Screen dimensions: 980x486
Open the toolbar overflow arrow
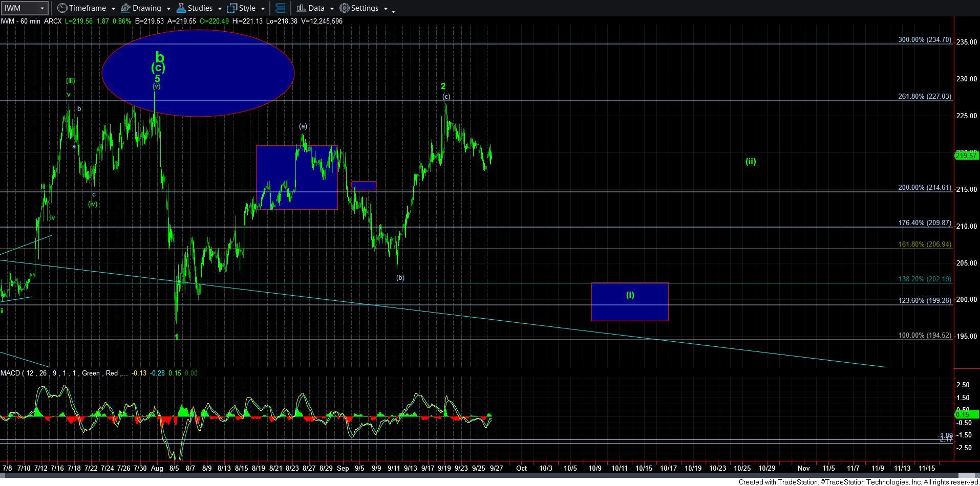point(393,11)
